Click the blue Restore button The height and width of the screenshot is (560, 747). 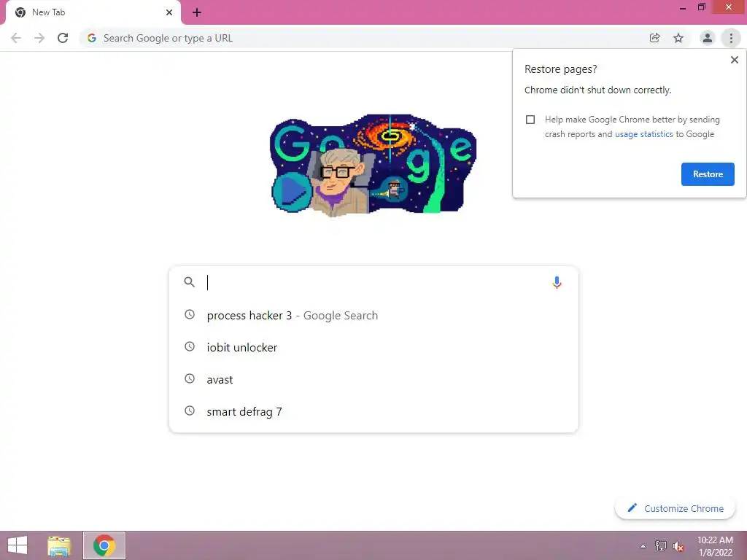pyautogui.click(x=708, y=174)
